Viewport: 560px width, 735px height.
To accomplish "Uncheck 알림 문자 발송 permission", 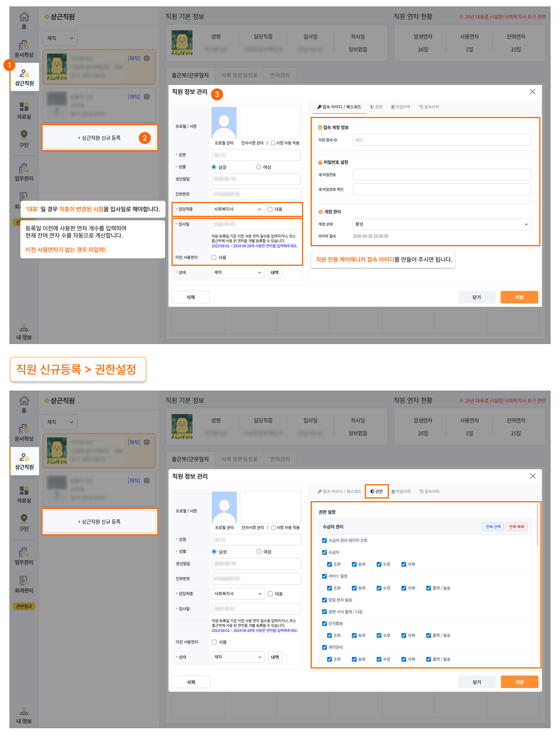I will click(325, 600).
